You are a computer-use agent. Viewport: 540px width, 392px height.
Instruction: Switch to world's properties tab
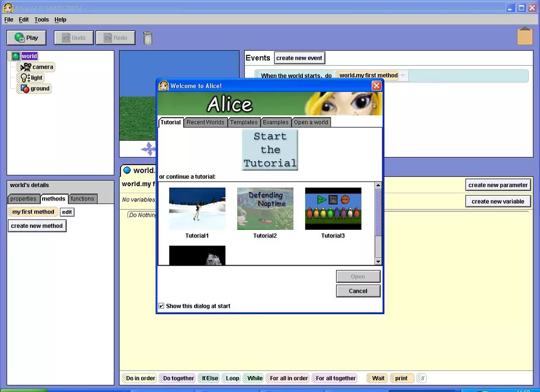(23, 199)
